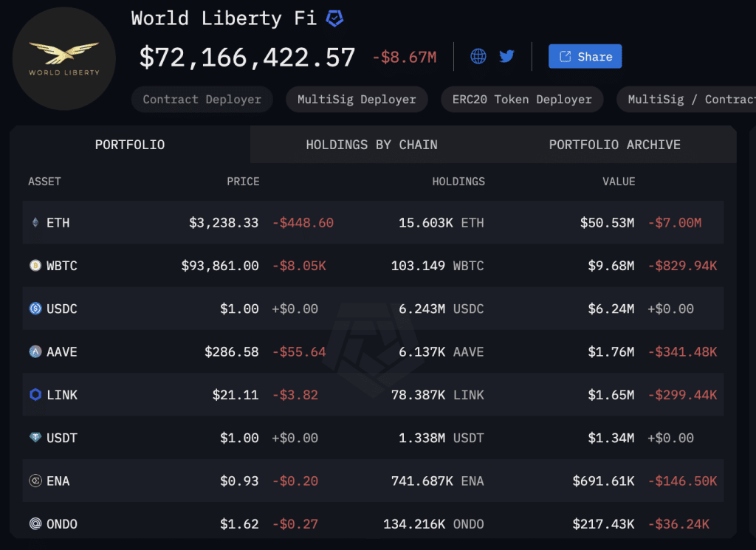756x550 pixels.
Task: Select the AAVE token icon
Action: pos(35,351)
